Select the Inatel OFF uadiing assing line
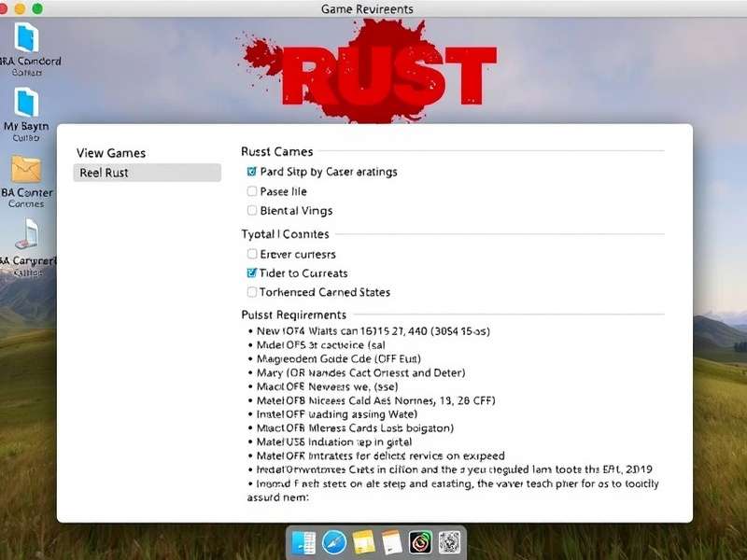This screenshot has height=560, width=747. coord(337,414)
